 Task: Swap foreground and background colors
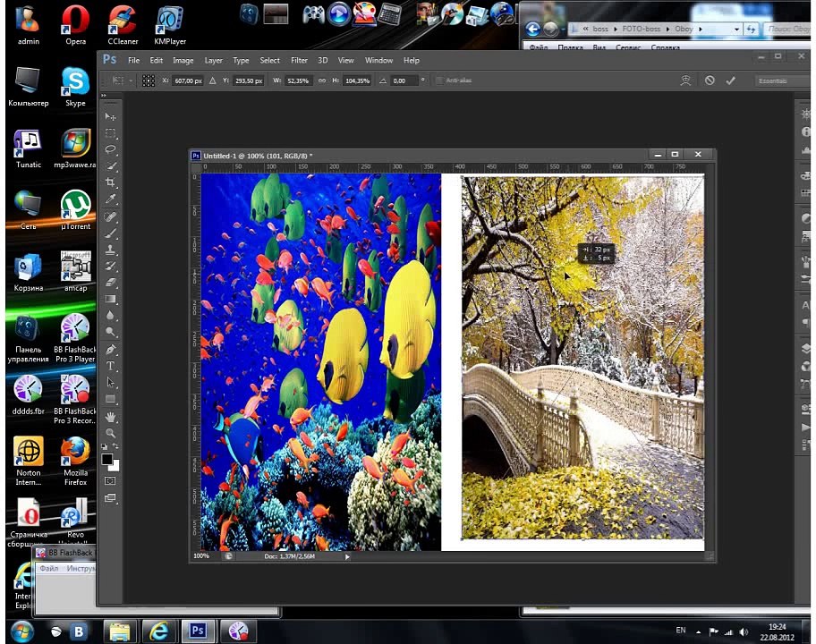pos(115,446)
